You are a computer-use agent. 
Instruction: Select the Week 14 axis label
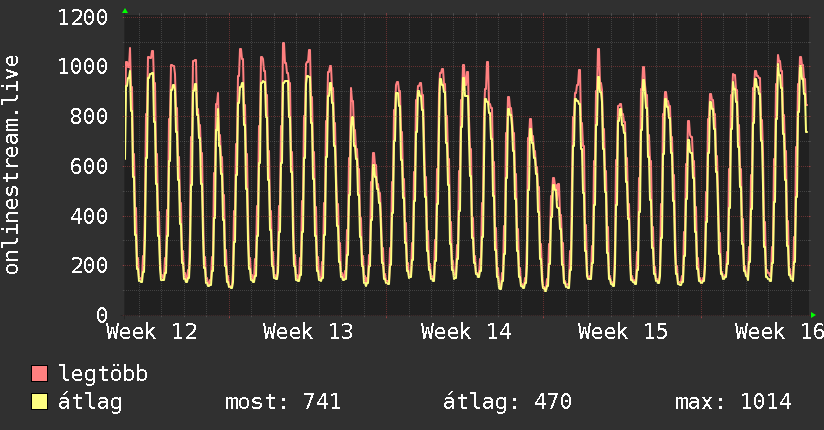467,332
